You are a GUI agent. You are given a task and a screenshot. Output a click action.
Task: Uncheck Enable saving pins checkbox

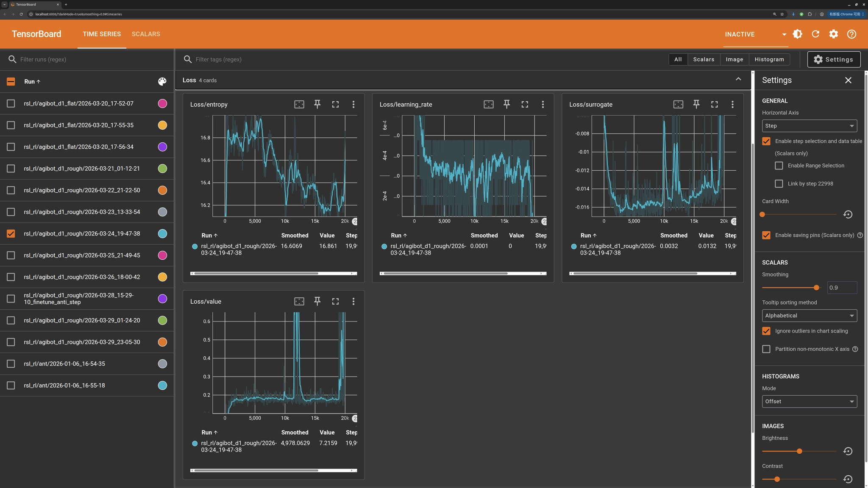[x=766, y=235]
